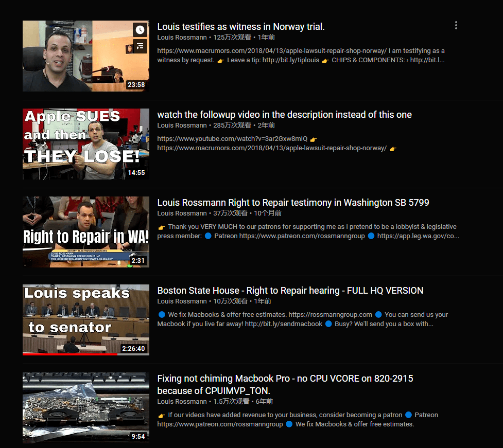The width and height of the screenshot is (503, 448).
Task: Click 'If our videos have added revenue' description
Action: pos(298,420)
